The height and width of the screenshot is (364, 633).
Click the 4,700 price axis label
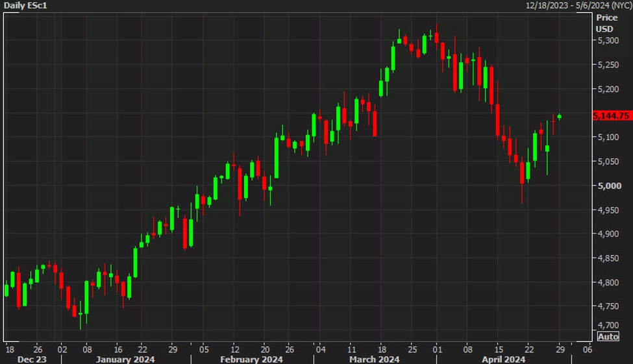(608, 325)
